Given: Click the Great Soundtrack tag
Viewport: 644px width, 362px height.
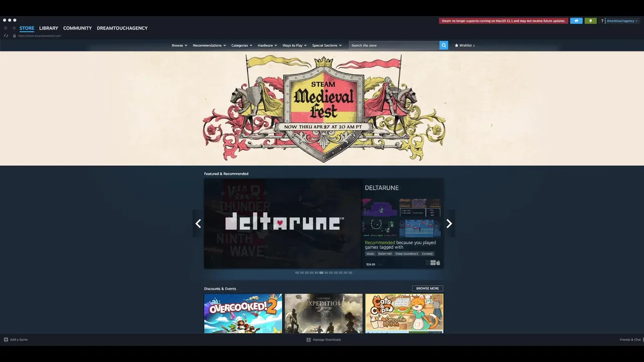Looking at the screenshot, I should coord(407,253).
